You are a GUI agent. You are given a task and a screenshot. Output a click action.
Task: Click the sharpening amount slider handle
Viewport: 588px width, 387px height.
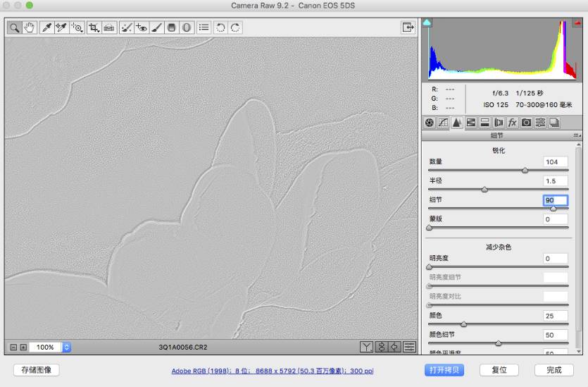[x=525, y=171]
